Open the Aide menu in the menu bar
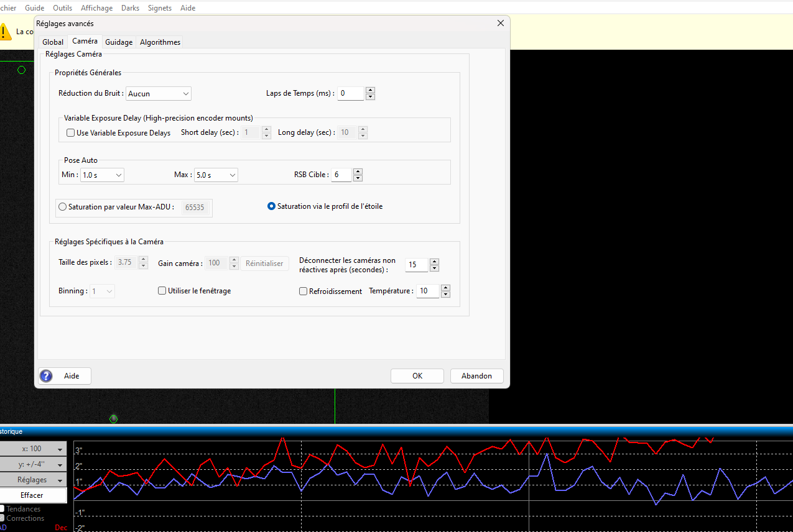793x532 pixels. [x=187, y=8]
